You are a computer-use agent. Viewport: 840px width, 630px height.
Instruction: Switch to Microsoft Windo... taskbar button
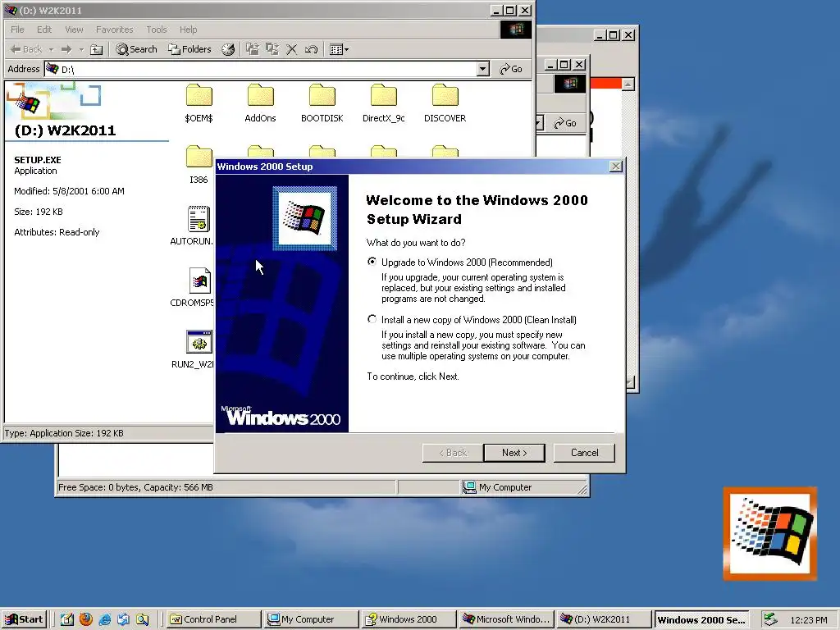[x=505, y=619]
